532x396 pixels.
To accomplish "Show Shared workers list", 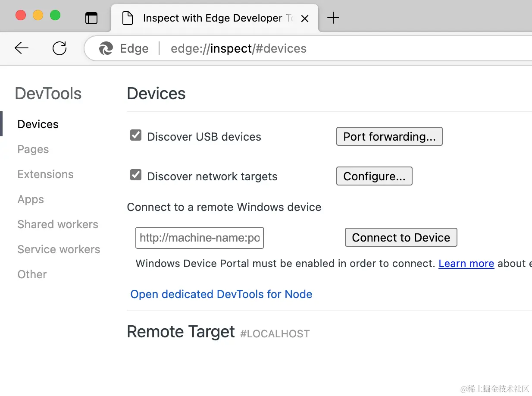I will tap(58, 224).
